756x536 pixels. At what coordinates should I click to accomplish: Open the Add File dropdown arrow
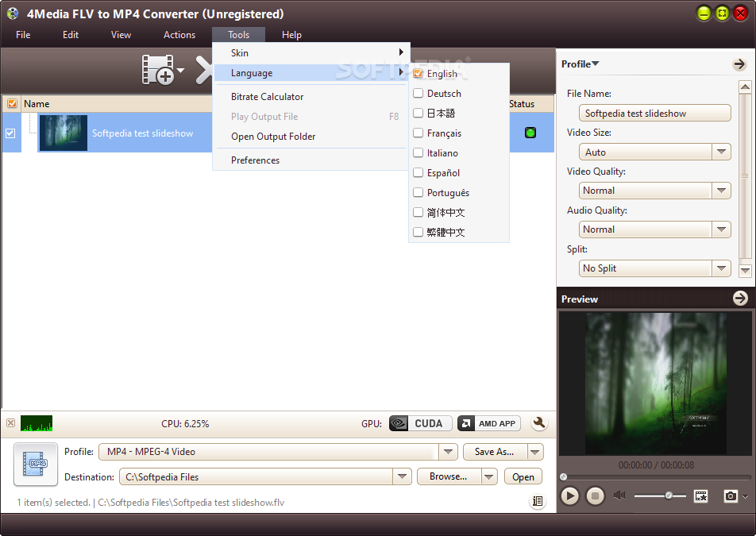pos(181,71)
